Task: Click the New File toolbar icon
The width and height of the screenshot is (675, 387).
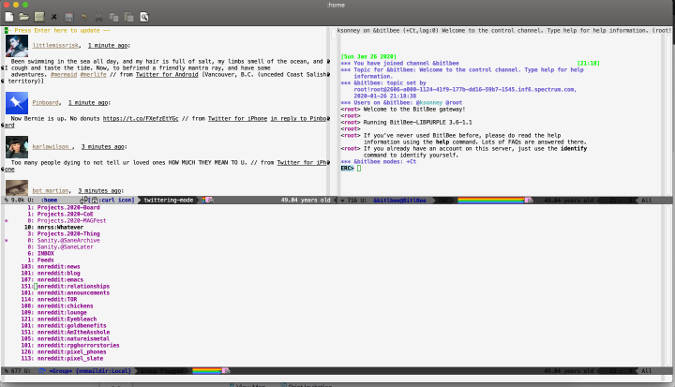Action: (9, 17)
